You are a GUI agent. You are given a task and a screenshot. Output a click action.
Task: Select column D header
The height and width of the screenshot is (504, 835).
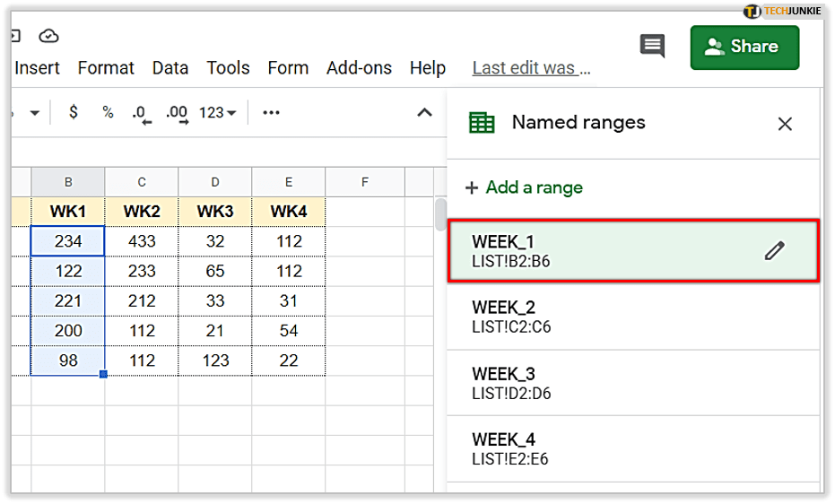pyautogui.click(x=215, y=182)
